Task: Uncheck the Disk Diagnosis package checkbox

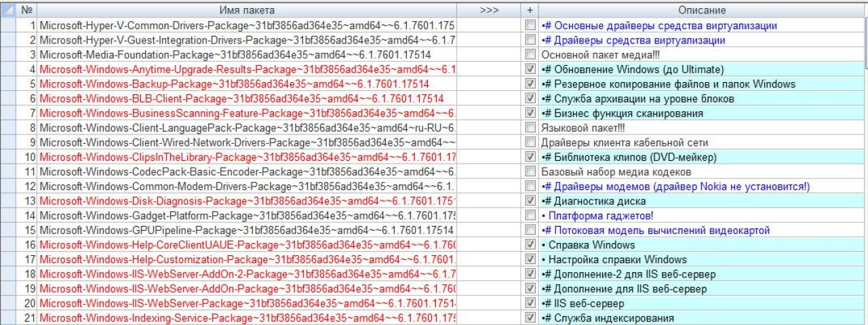Action: tap(530, 201)
